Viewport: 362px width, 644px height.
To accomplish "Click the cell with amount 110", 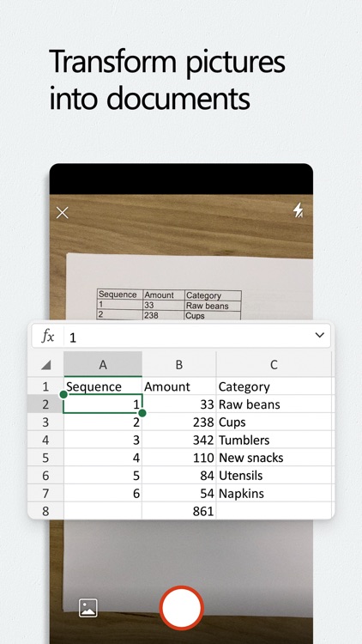I will pyautogui.click(x=179, y=458).
